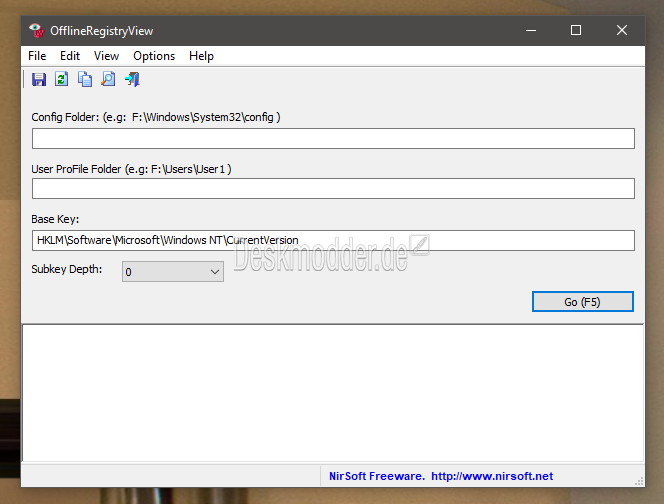Click the Go (F5) button
Viewport: 664px width, 504px height.
click(583, 302)
